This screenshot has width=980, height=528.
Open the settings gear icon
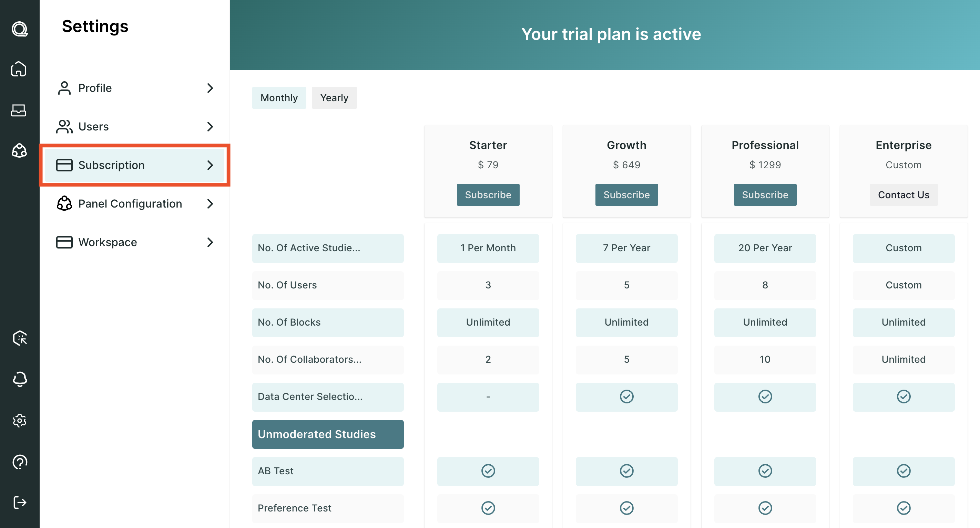coord(20,420)
